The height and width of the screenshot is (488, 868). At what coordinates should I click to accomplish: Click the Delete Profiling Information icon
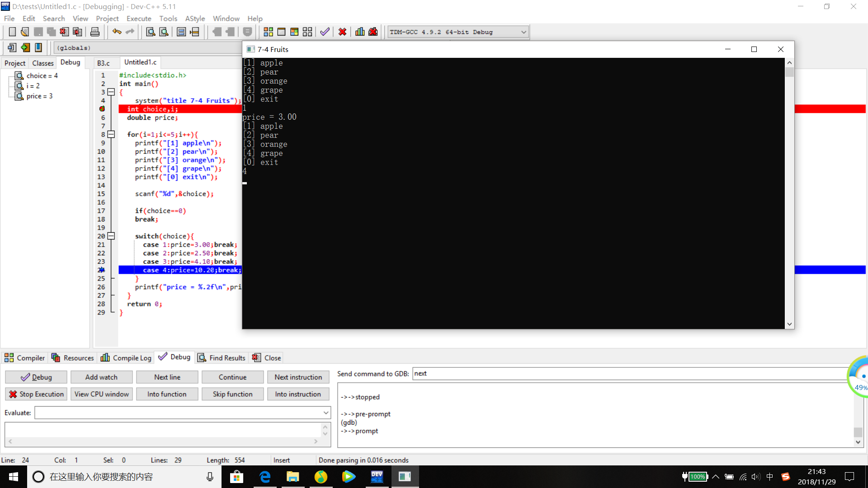pos(373,32)
